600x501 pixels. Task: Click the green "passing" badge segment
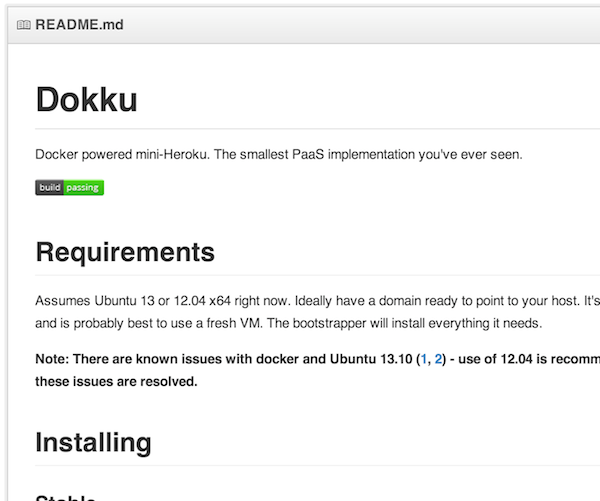pos(84,187)
